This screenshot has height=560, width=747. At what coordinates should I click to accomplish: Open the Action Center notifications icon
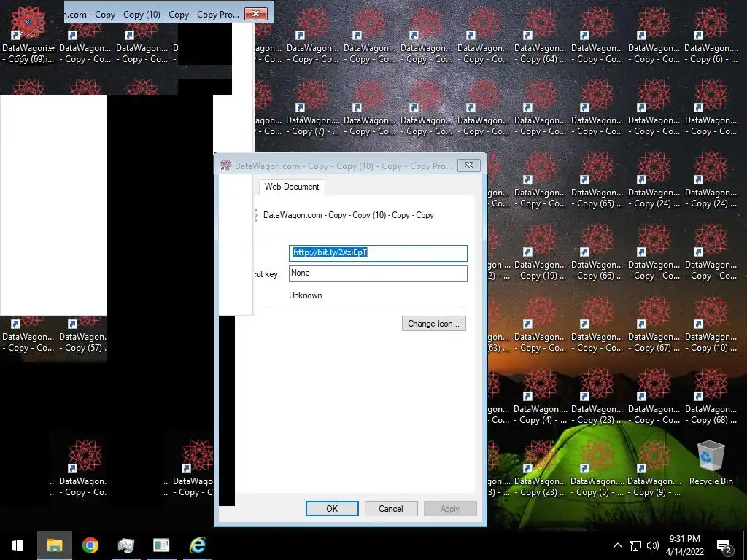coord(724,545)
